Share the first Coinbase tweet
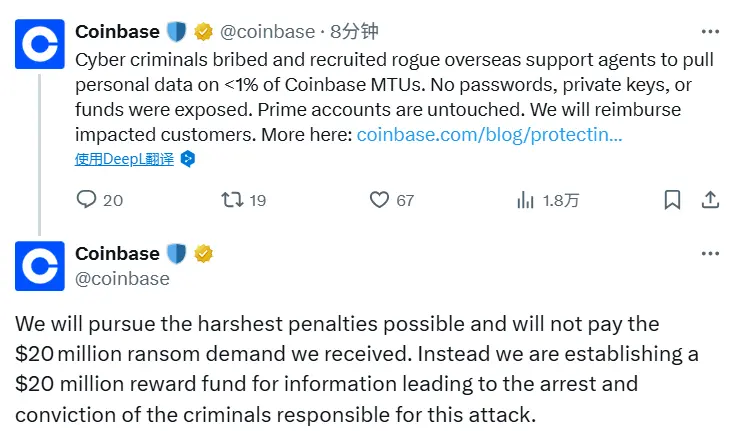Image resolution: width=734 pixels, height=431 pixels. click(708, 199)
